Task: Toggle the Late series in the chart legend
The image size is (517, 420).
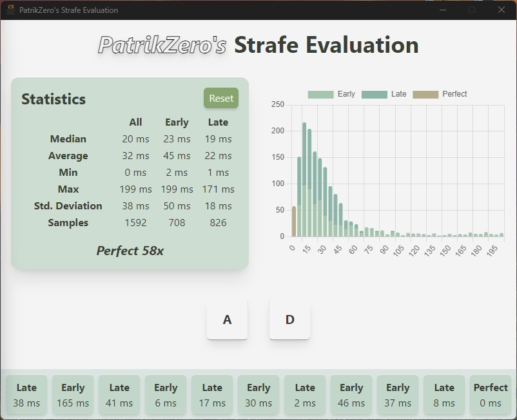Action: coord(384,94)
